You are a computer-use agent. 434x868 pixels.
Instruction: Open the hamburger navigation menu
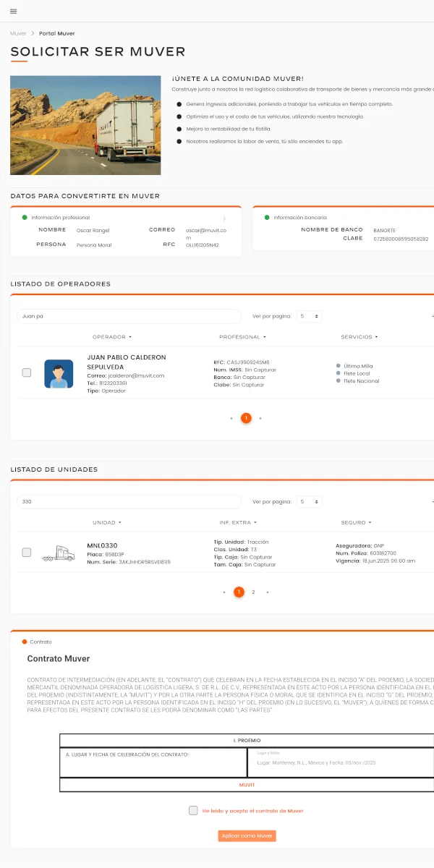click(x=14, y=11)
